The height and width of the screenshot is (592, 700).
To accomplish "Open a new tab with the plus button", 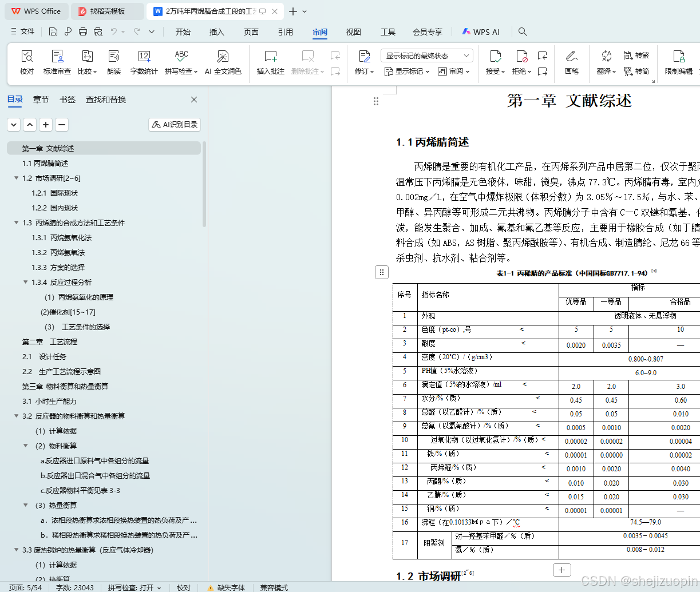I will coord(293,11).
